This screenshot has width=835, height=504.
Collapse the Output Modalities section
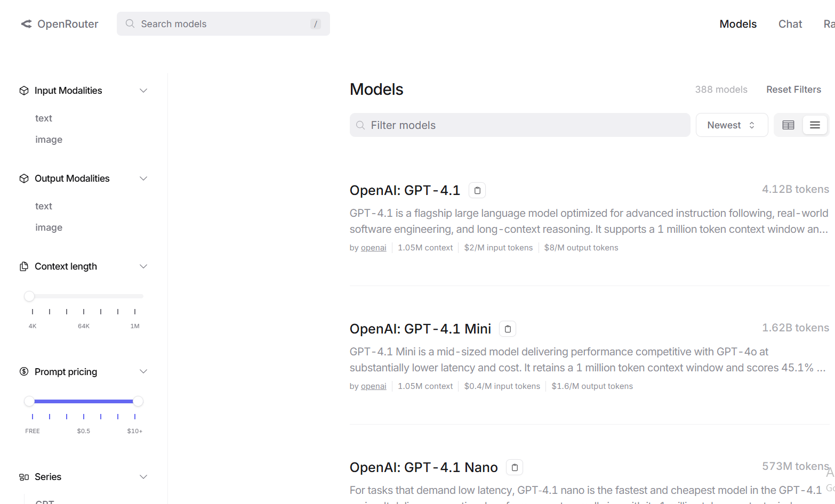point(143,178)
